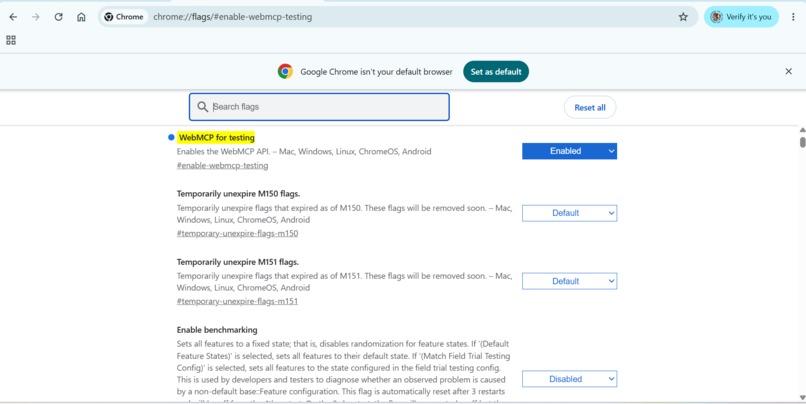Click Temporarily unexpire M150 flags heading

pos(239,194)
